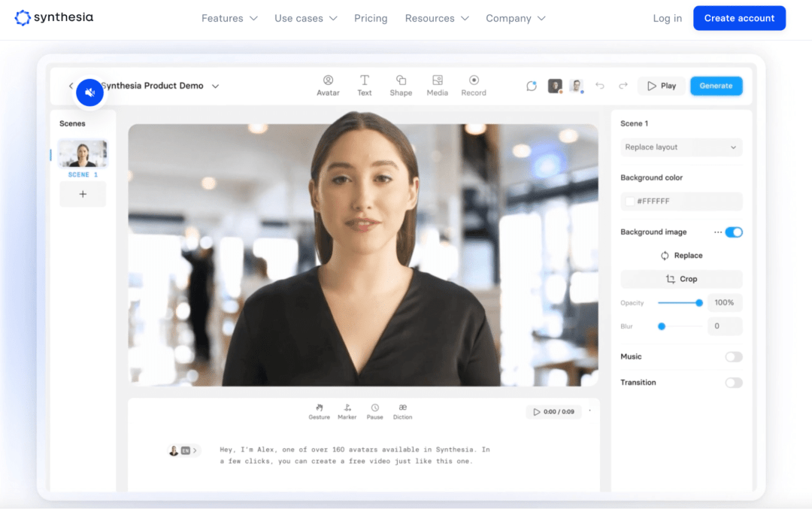Click the Generate button
This screenshot has height=509, width=812.
[716, 86]
